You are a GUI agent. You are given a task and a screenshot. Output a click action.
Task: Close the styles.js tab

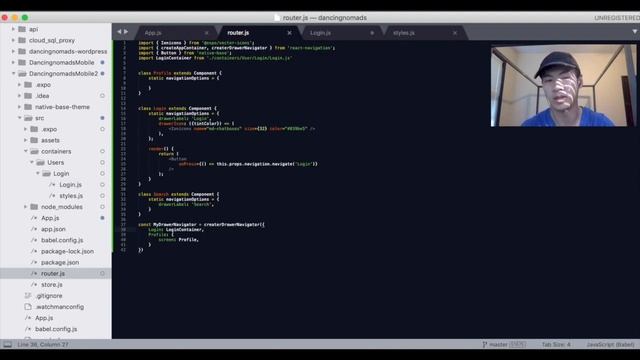click(x=455, y=33)
